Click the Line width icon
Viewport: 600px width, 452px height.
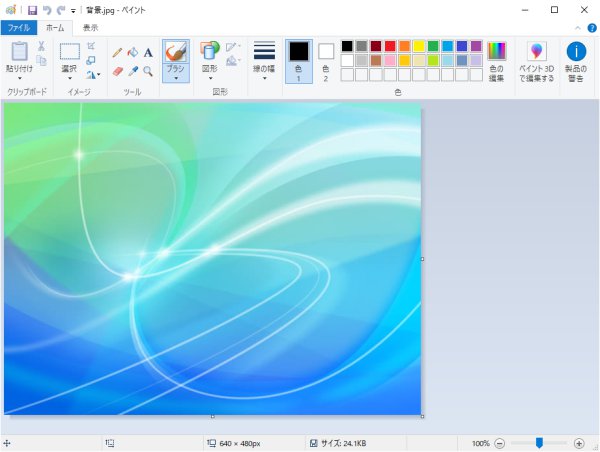(264, 50)
